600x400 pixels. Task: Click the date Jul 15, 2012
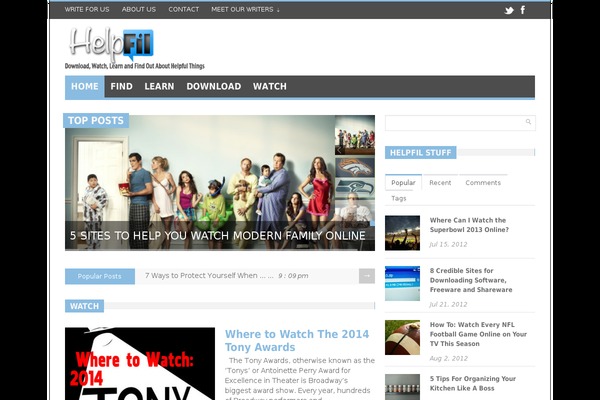pyautogui.click(x=448, y=244)
